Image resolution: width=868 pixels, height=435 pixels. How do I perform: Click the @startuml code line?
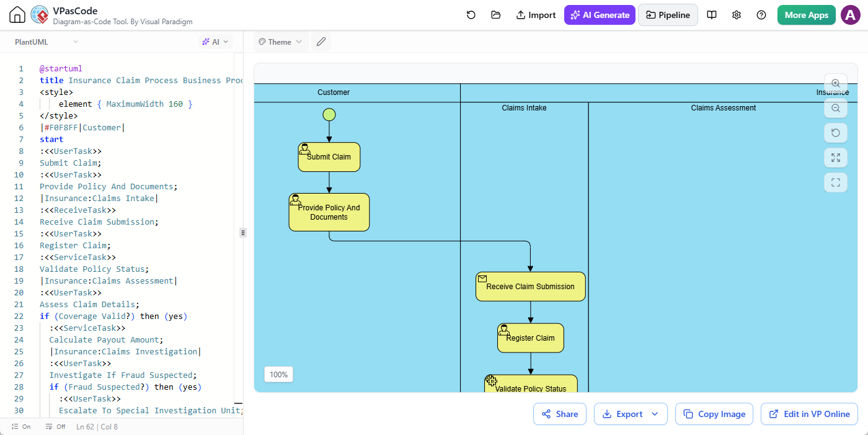61,69
